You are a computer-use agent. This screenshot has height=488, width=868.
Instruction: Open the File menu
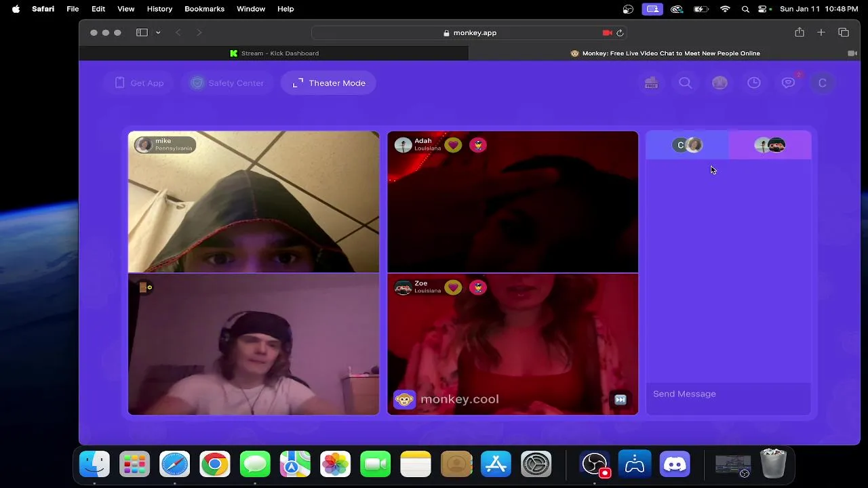coord(73,9)
